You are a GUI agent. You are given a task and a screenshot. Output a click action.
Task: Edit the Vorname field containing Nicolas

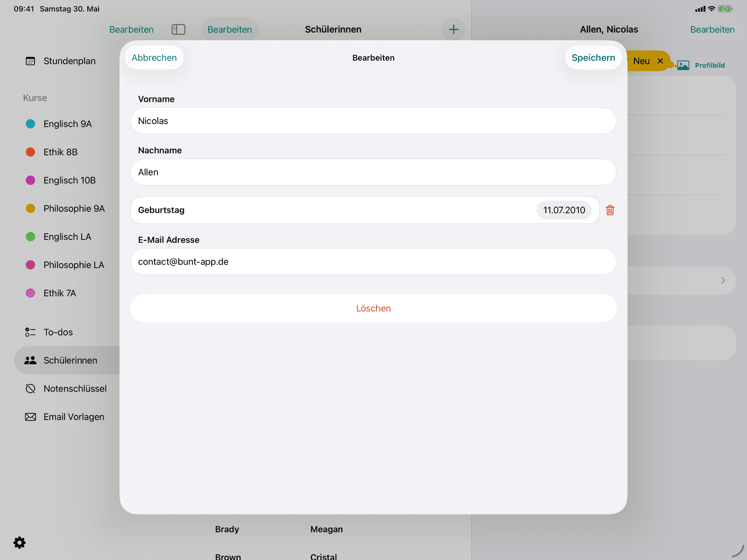click(x=373, y=121)
